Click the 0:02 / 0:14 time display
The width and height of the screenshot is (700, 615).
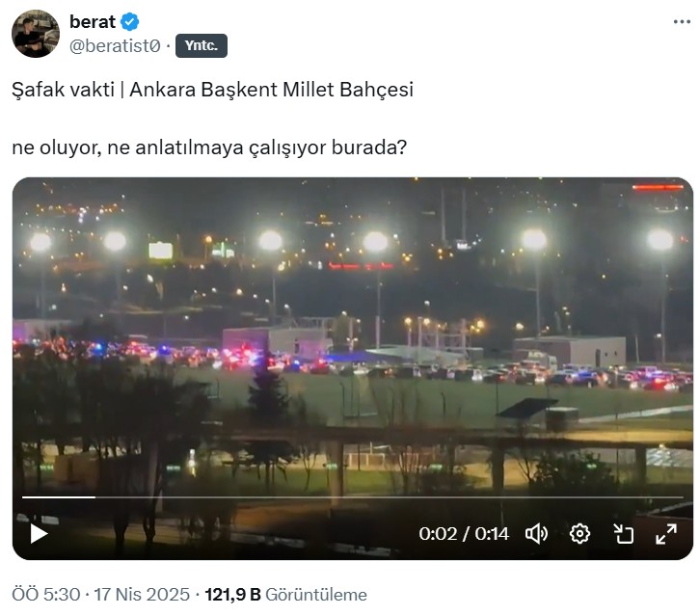[464, 534]
